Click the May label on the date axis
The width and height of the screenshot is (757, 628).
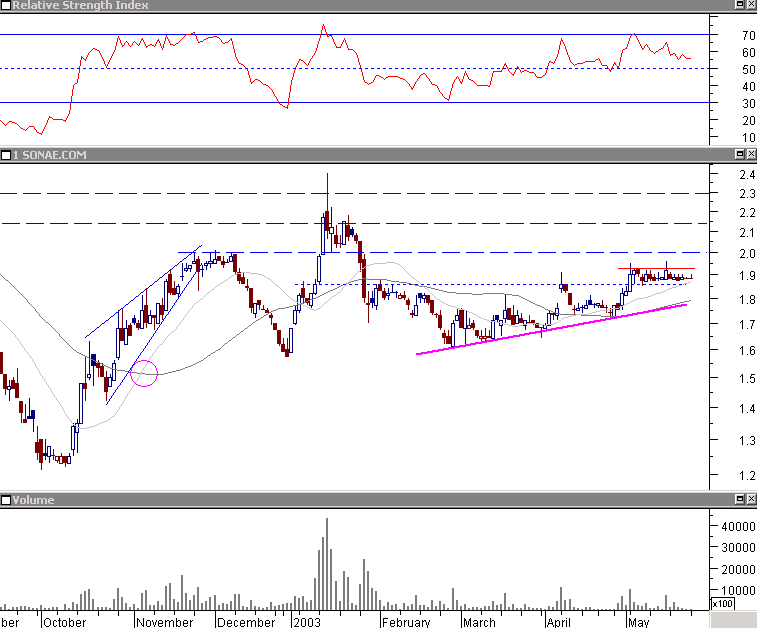click(639, 622)
